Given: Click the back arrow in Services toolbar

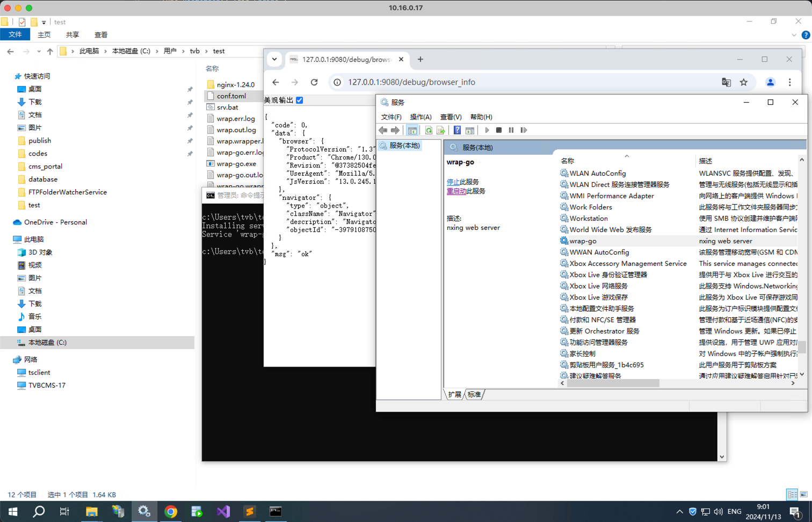Looking at the screenshot, I should [x=383, y=130].
